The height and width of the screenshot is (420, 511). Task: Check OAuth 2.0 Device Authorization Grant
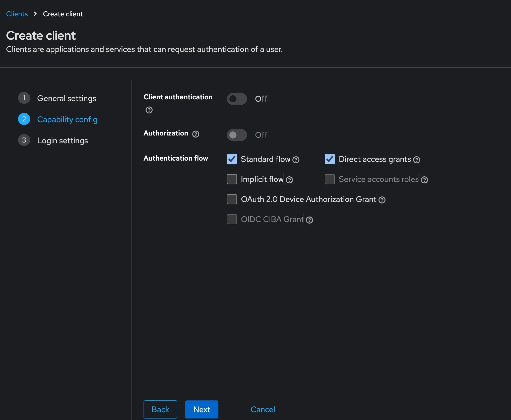pyautogui.click(x=232, y=199)
